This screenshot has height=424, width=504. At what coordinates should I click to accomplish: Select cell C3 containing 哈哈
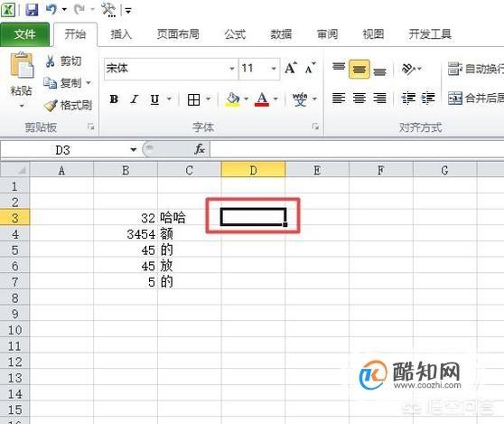190,218
